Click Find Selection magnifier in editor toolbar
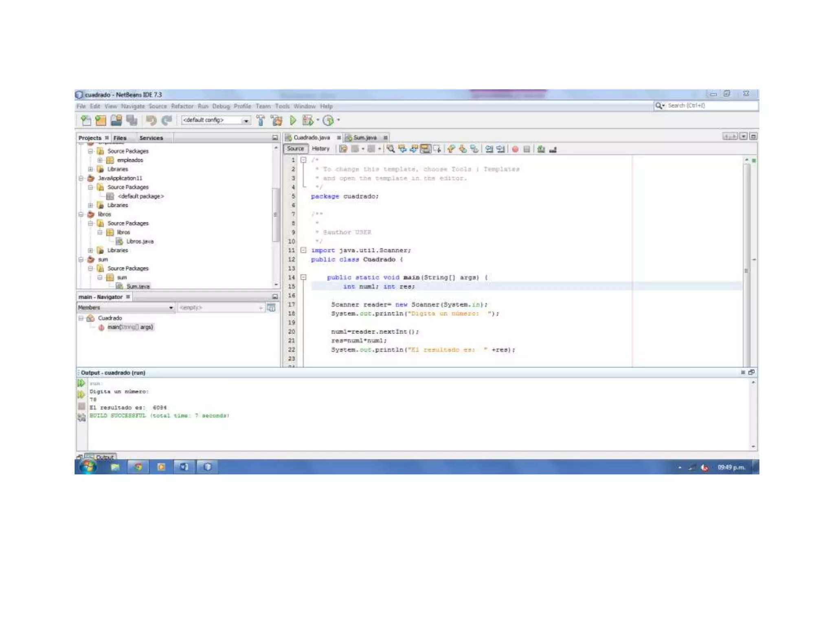 coord(391,149)
